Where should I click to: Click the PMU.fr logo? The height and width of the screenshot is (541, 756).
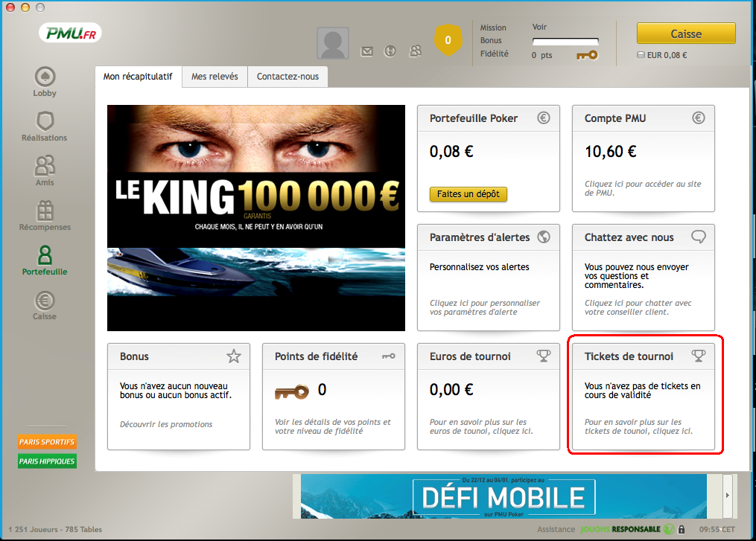coord(71,33)
